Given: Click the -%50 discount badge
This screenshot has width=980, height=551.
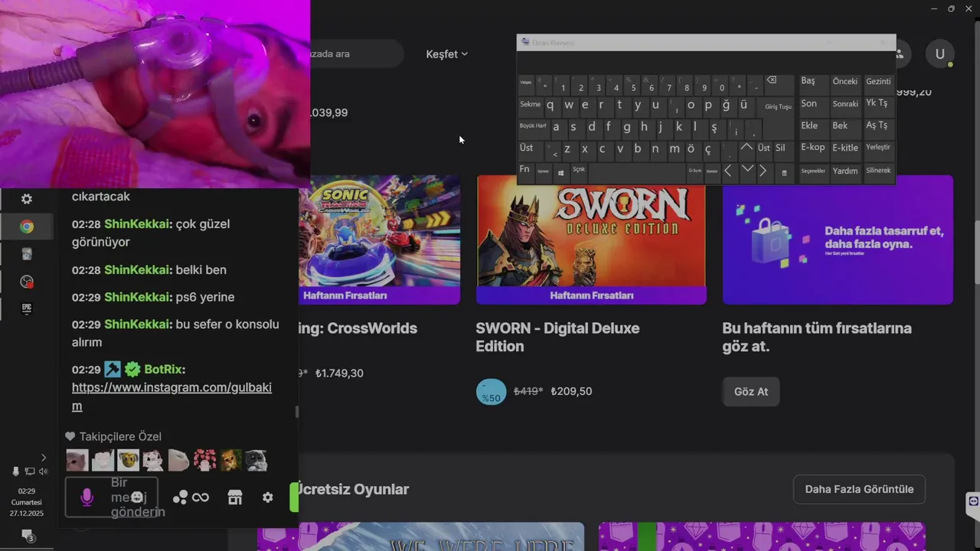Looking at the screenshot, I should (491, 392).
